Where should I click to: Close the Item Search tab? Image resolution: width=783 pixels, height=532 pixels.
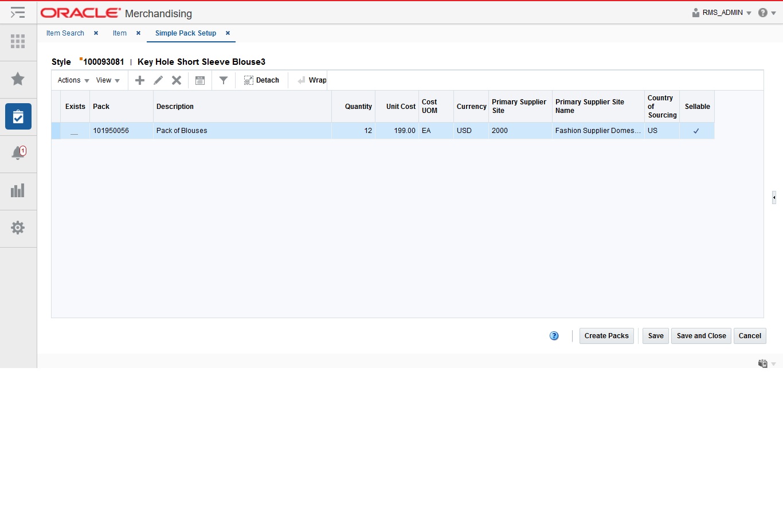point(96,33)
